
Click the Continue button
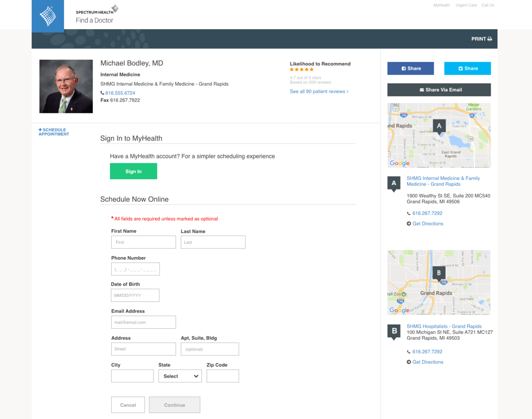click(175, 405)
